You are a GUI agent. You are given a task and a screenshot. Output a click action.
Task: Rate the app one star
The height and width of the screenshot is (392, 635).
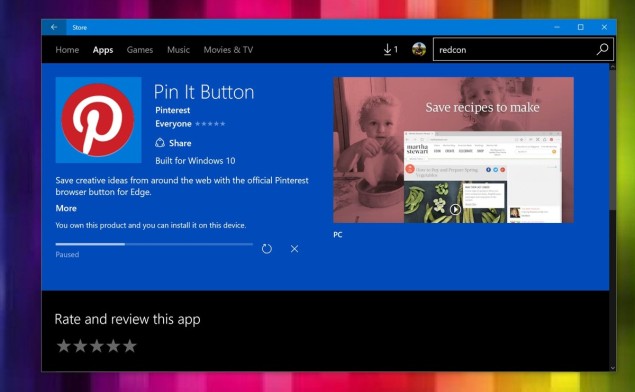[63, 346]
